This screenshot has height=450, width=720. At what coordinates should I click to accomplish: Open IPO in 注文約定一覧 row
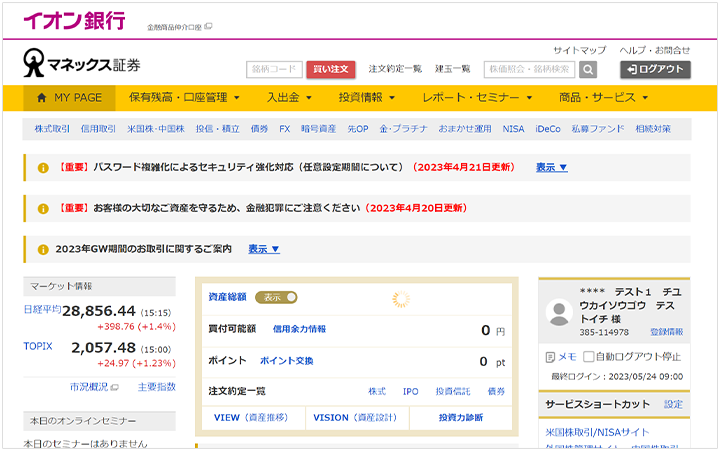[411, 391]
